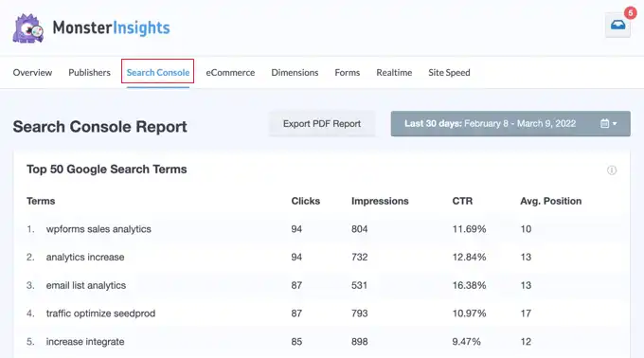Click the calendar icon in date range picker
Image resolution: width=644 pixels, height=358 pixels.
coord(604,123)
